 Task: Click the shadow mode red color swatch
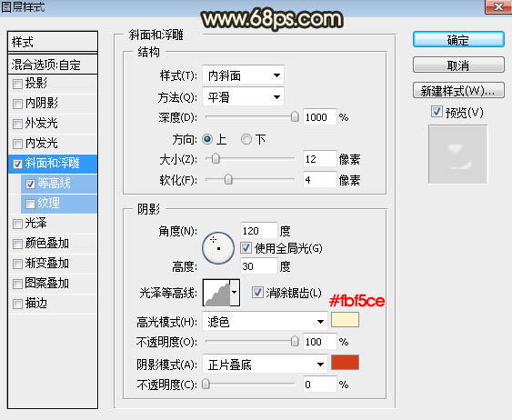click(345, 362)
